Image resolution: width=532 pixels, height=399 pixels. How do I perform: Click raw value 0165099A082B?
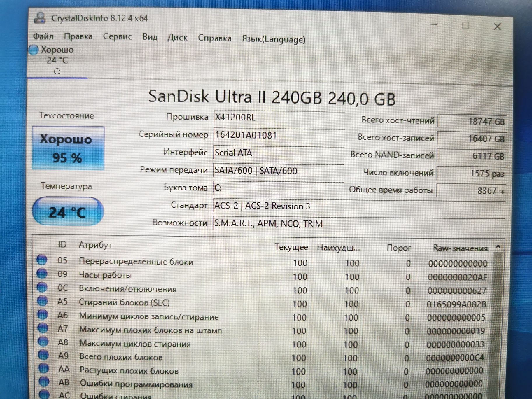point(456,304)
